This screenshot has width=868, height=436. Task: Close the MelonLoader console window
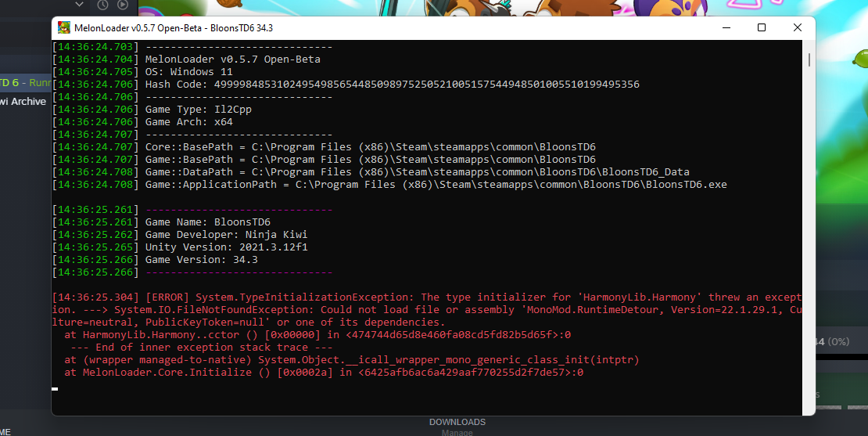click(797, 27)
